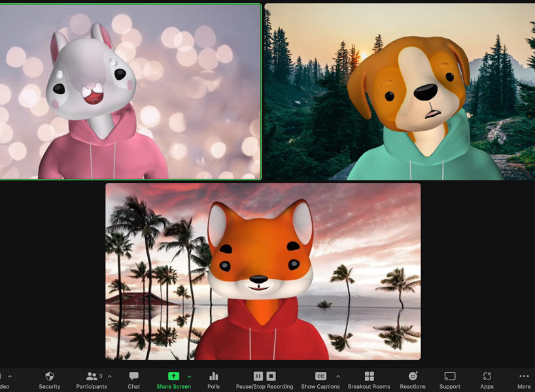Stop the recording
The image size is (535, 392).
[x=271, y=376]
